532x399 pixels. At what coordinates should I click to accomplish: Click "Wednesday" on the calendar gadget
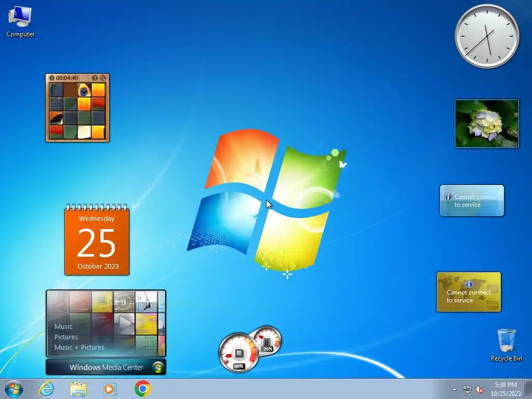click(97, 219)
